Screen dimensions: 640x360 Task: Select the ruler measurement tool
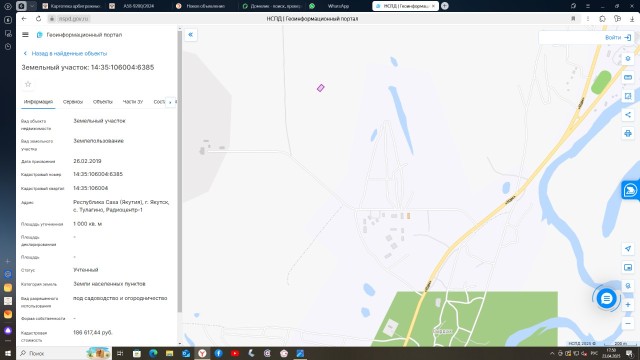[628, 78]
